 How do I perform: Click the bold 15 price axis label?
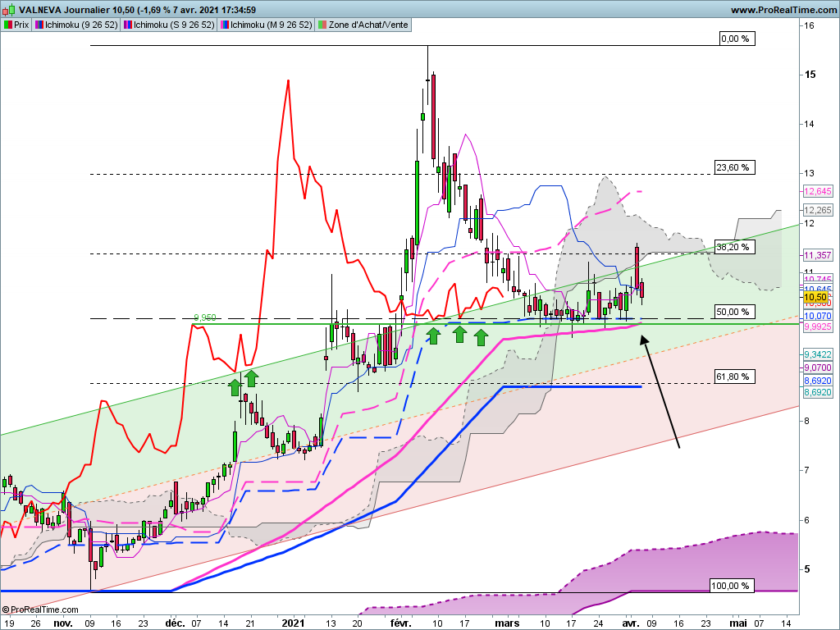pos(810,75)
